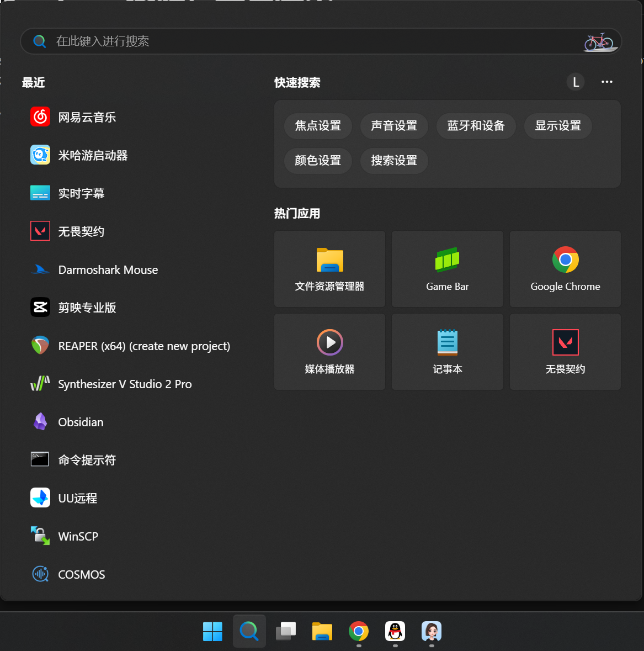Open the avatar girl app on the taskbar
The image size is (644, 651).
(x=432, y=632)
